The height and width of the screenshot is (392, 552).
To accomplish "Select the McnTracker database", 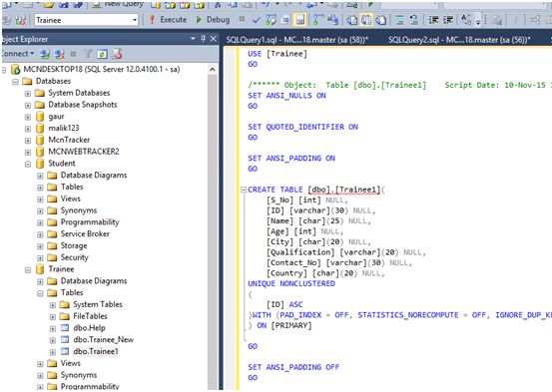I will point(69,140).
